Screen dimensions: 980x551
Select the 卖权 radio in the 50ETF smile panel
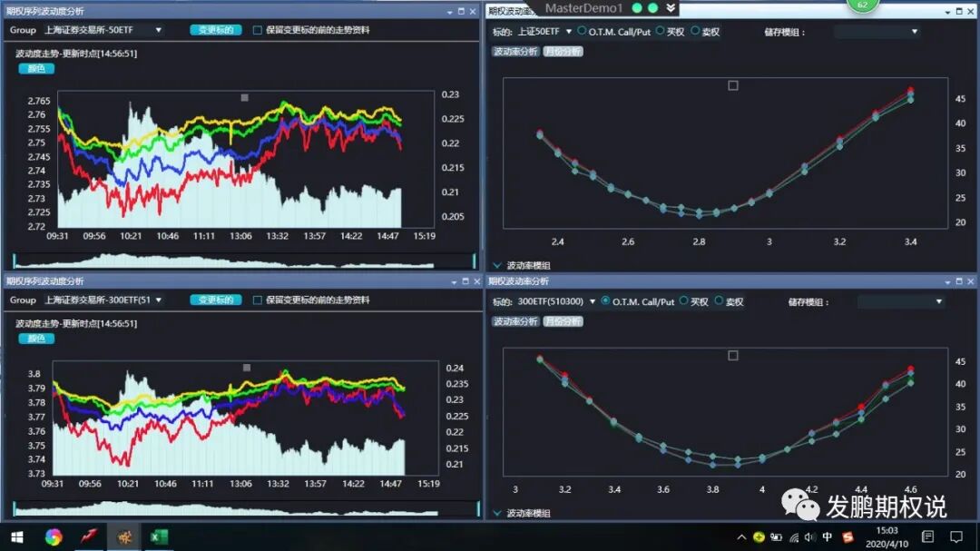pos(695,31)
